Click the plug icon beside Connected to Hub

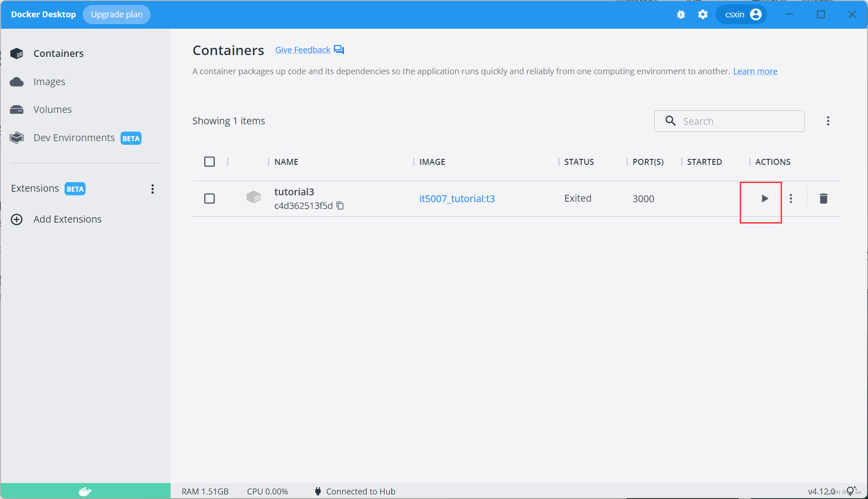point(318,491)
